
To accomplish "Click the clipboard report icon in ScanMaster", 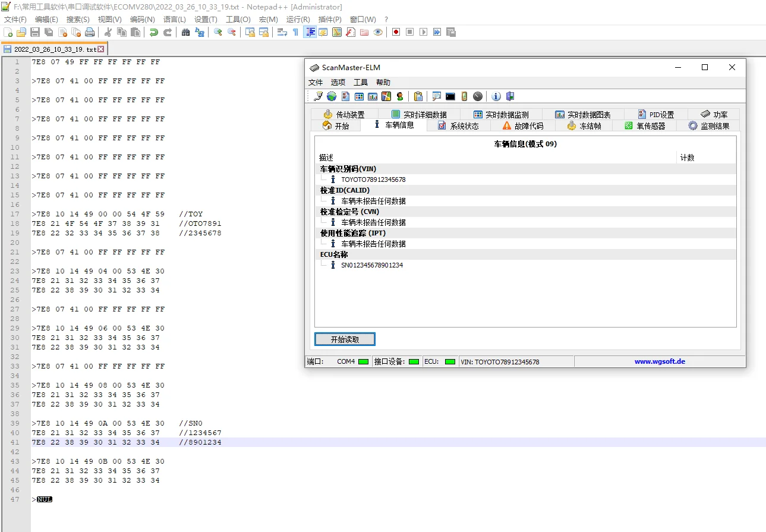I will (x=418, y=96).
